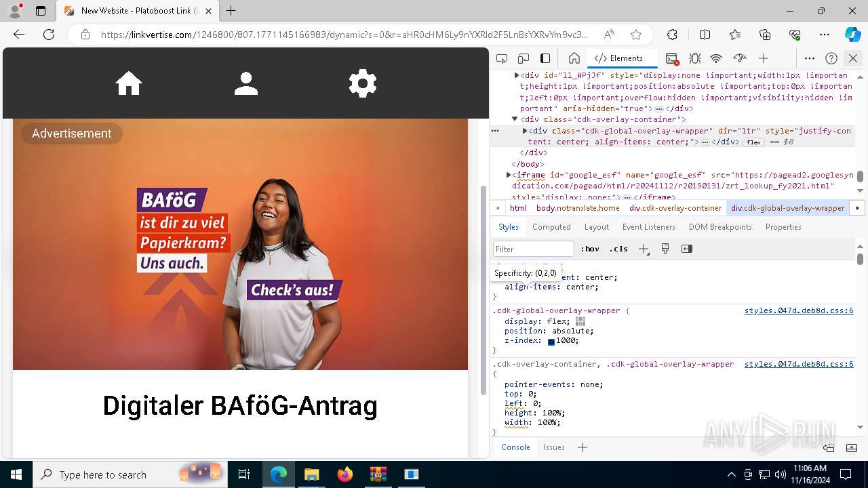
Task: Click the new style rule plus icon
Action: coord(644,249)
